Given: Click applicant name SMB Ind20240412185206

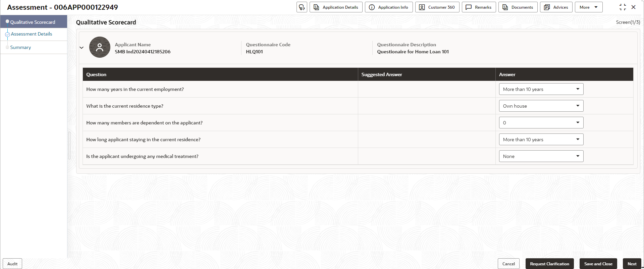Looking at the screenshot, I should [143, 52].
